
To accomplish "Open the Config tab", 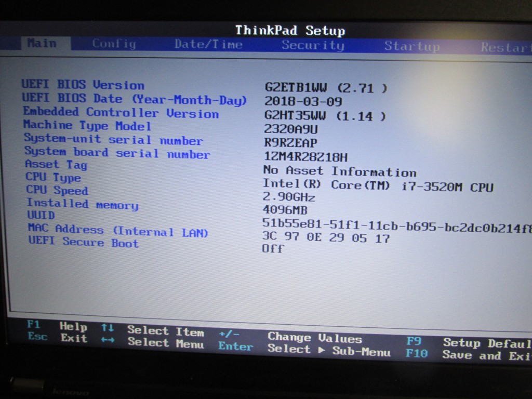I will click(114, 44).
